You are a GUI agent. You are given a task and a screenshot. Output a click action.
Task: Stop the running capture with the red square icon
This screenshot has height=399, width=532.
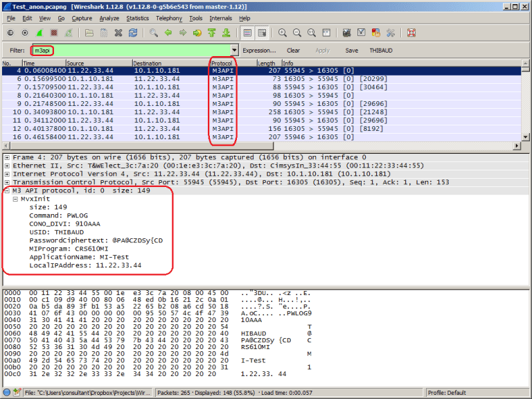pos(53,33)
